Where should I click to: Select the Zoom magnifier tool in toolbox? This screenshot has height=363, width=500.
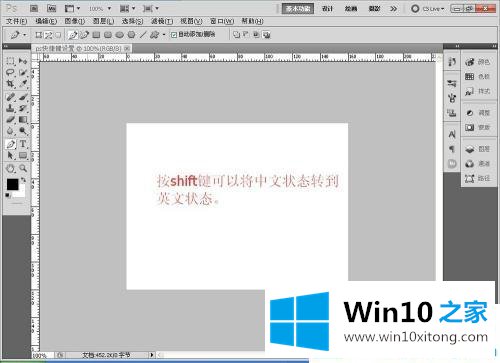23,168
